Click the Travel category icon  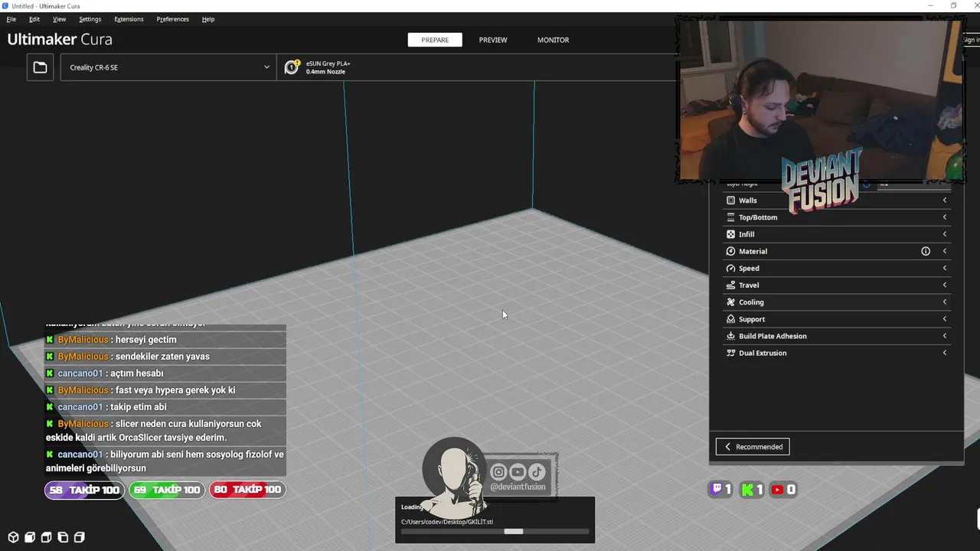(730, 285)
